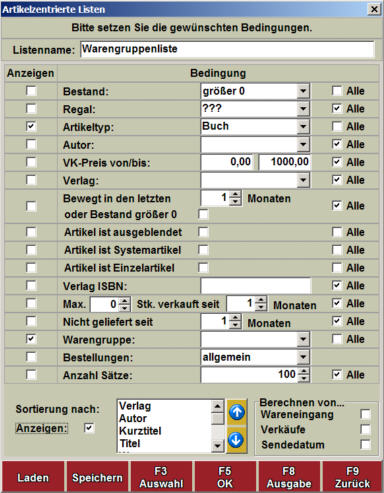
Task: Enable Anzeigen checkbox for Bestellungen
Action: (x=31, y=357)
